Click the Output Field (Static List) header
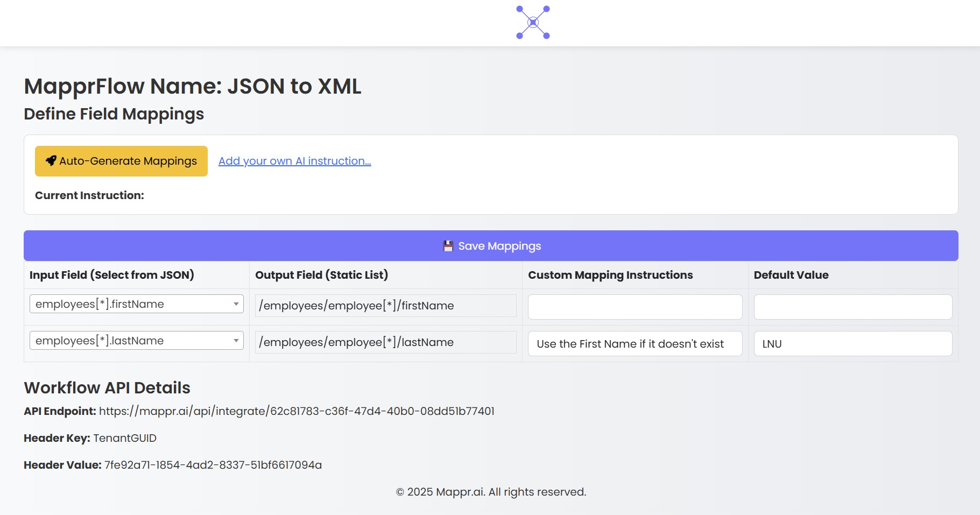This screenshot has height=515, width=980. click(x=321, y=275)
